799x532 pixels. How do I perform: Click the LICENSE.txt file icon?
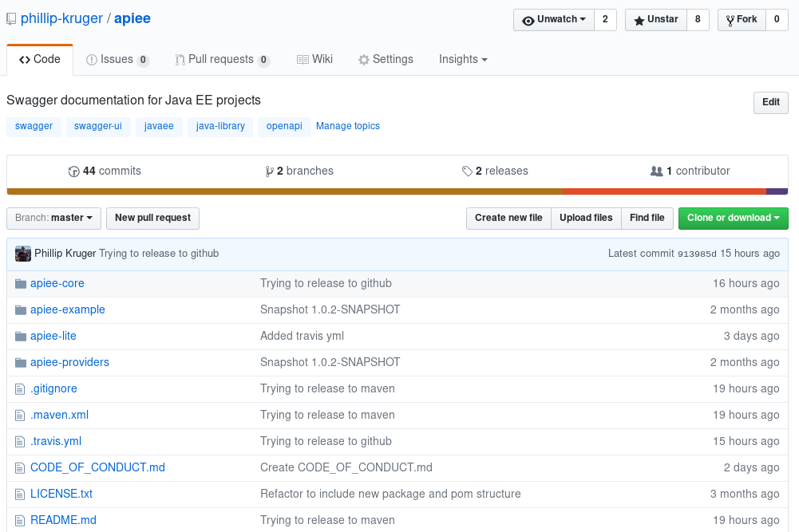(21, 494)
